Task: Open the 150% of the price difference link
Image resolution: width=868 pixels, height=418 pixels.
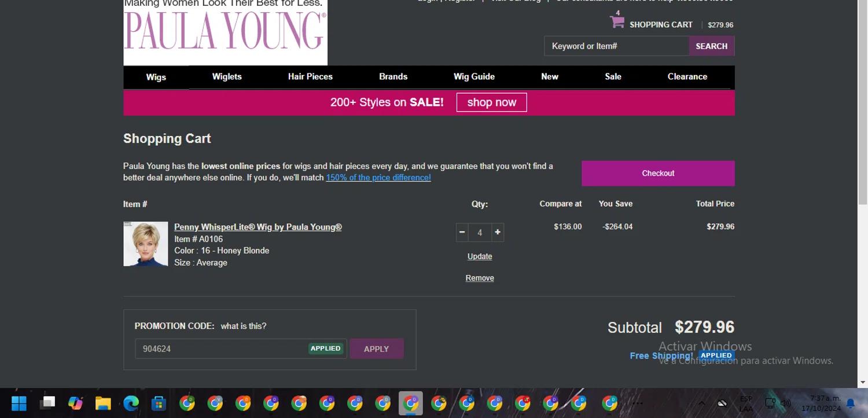Action: coord(378,177)
